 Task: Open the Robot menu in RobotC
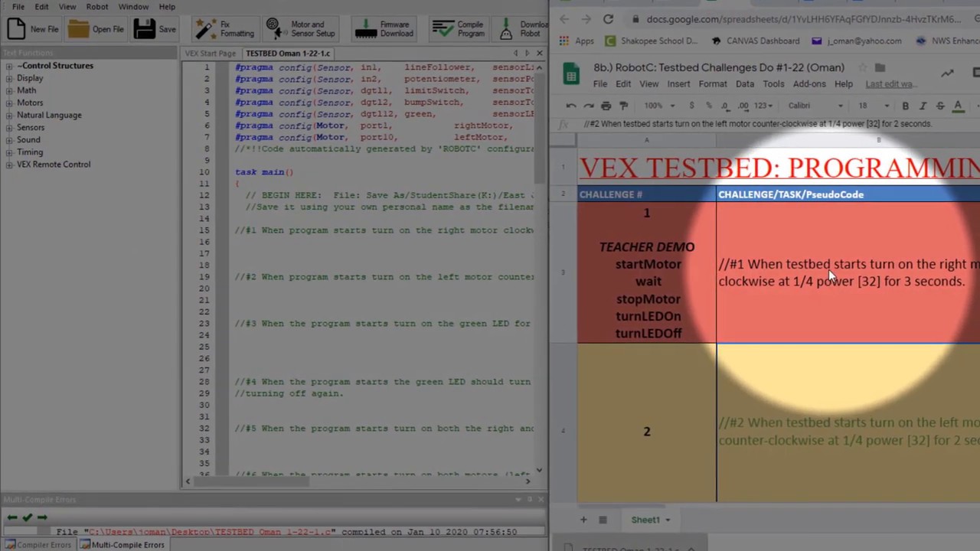(97, 7)
